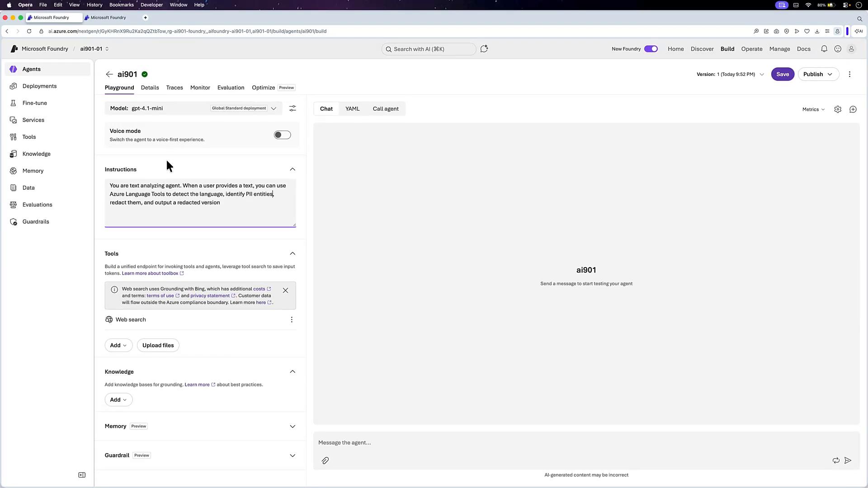Click the Upload files button
The height and width of the screenshot is (488, 868).
158,345
